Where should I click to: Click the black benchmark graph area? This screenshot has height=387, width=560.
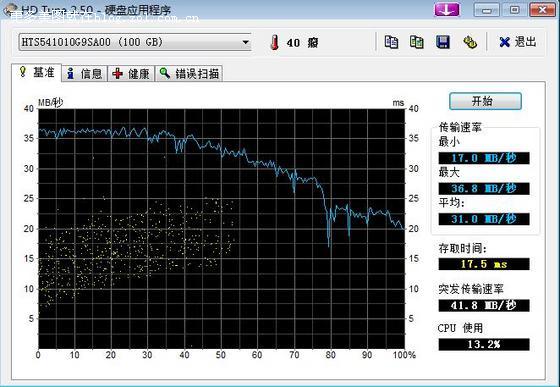pos(221,229)
